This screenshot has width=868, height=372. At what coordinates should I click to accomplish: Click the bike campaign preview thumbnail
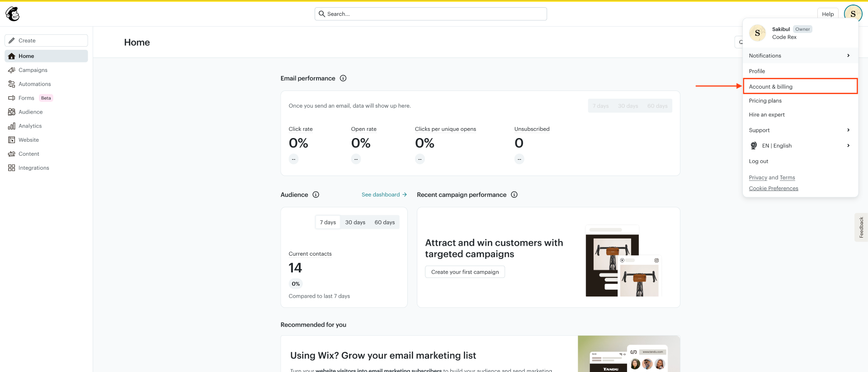coord(624,260)
